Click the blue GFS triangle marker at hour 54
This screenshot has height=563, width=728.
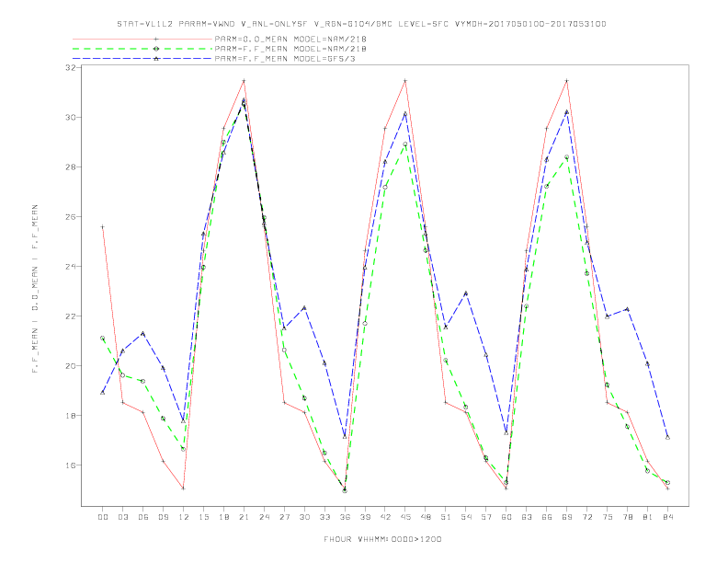466,293
